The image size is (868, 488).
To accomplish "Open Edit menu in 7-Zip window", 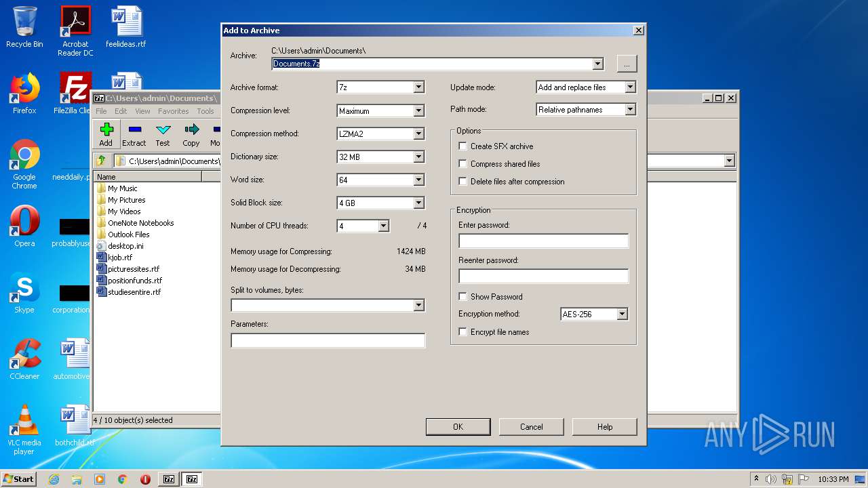I will coord(121,111).
